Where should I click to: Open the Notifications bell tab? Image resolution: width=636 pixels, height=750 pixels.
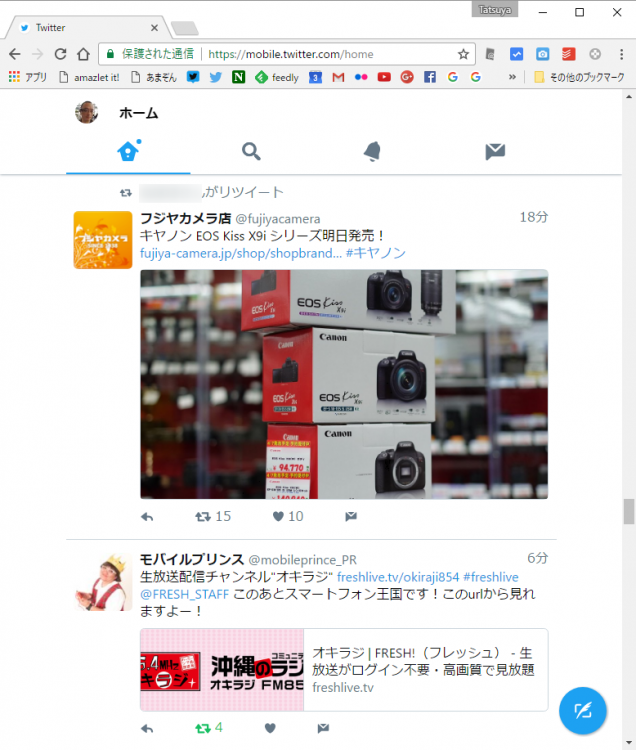pyautogui.click(x=373, y=151)
